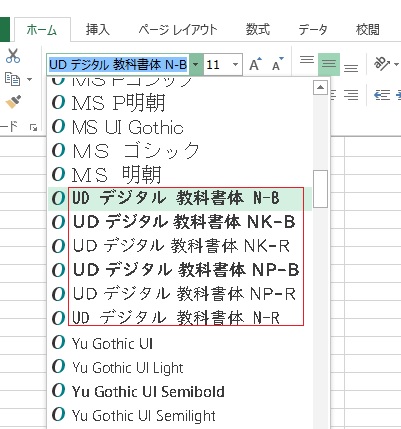Select UD デジタル 教科書体 NK-B font

click(x=180, y=222)
